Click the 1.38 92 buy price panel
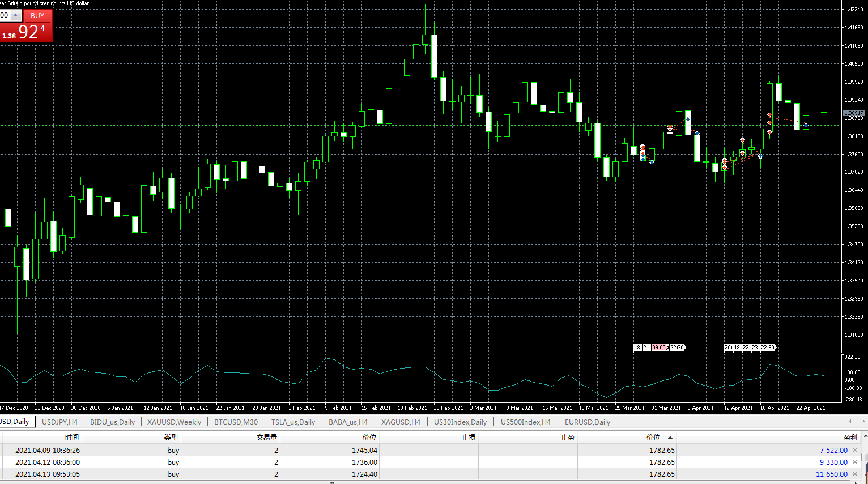The width and height of the screenshot is (868, 484). coord(26,32)
